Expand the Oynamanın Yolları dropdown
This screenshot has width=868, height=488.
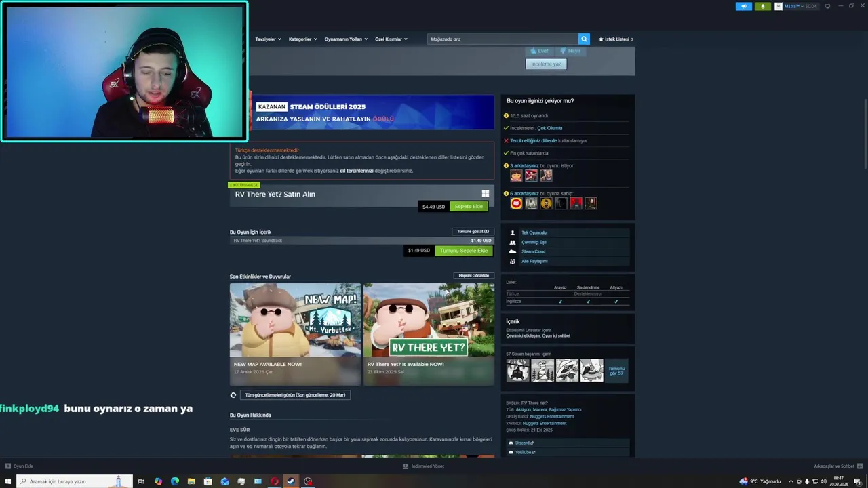point(346,39)
